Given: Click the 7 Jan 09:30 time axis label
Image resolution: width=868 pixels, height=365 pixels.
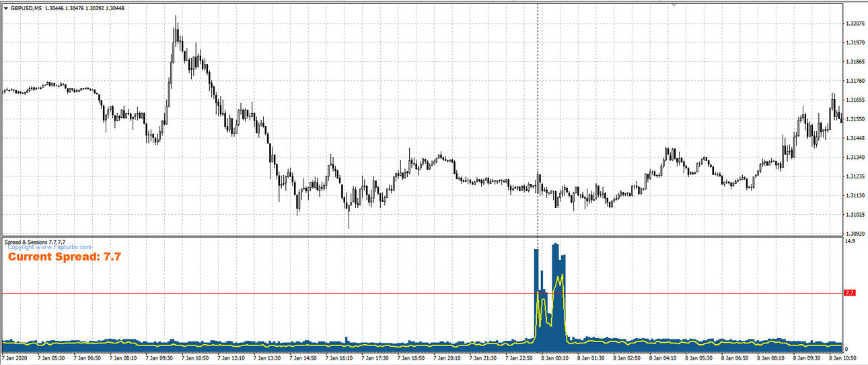Looking at the screenshot, I should 159,359.
